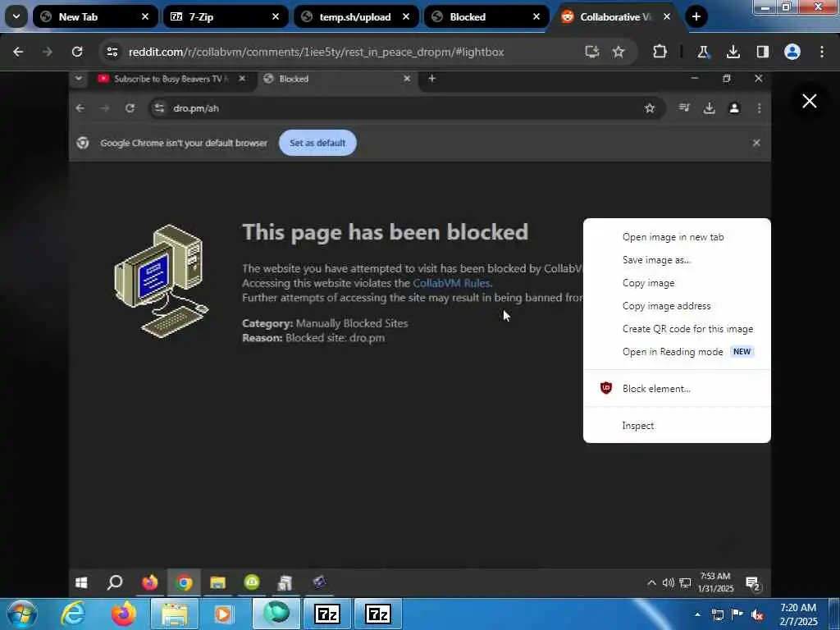Open Windows 7 Start orb
The image size is (840, 630).
[21, 614]
